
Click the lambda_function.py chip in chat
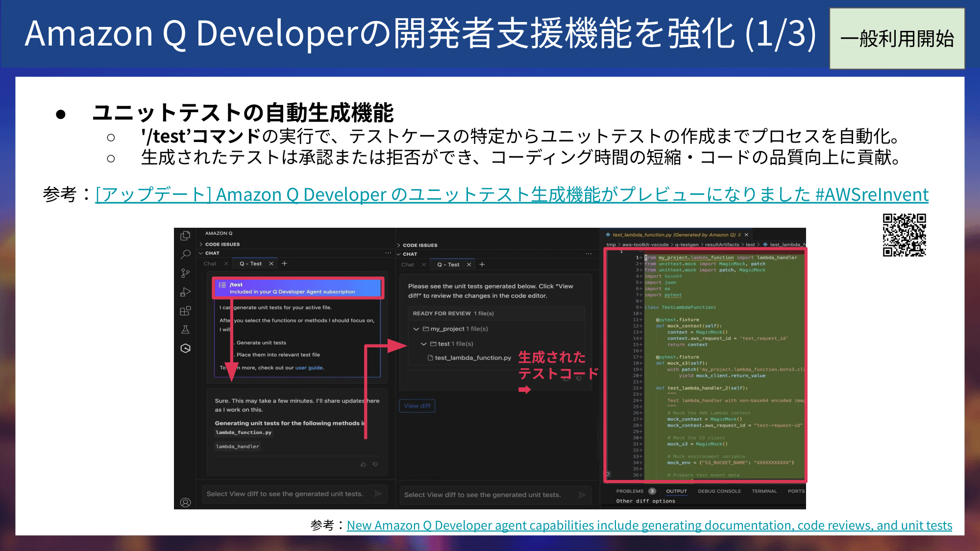click(244, 432)
